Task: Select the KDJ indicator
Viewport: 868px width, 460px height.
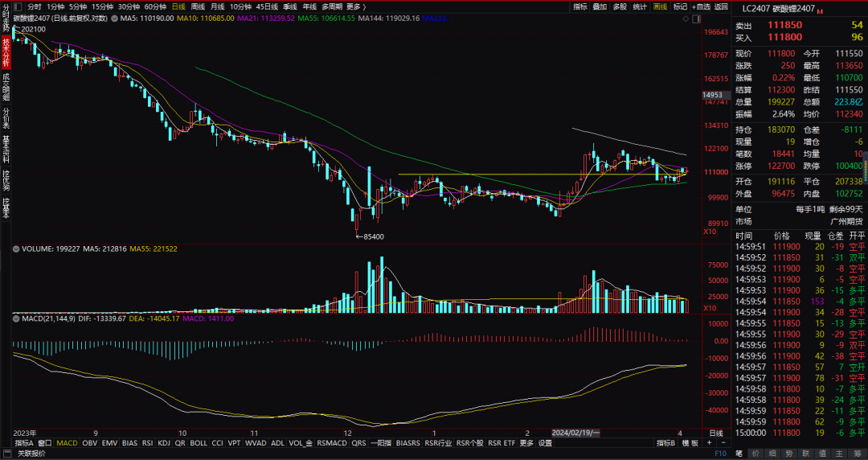Action: (165, 443)
